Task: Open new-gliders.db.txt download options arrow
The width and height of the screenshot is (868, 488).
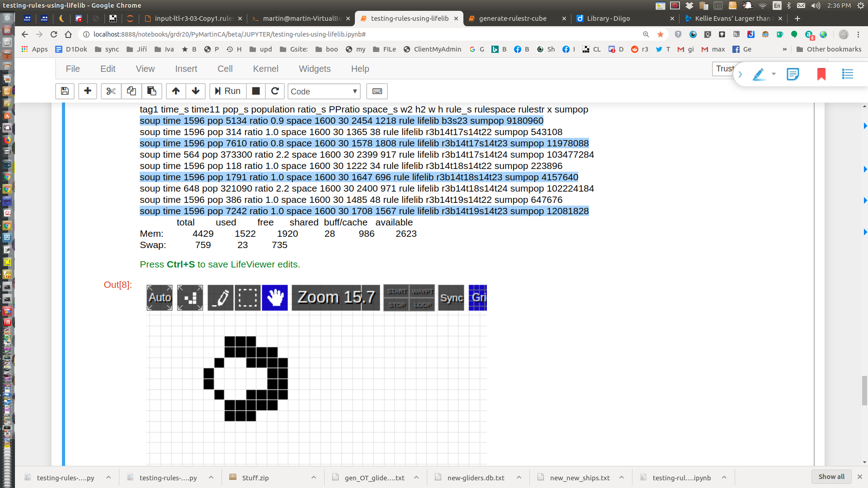Action: pos(519,478)
